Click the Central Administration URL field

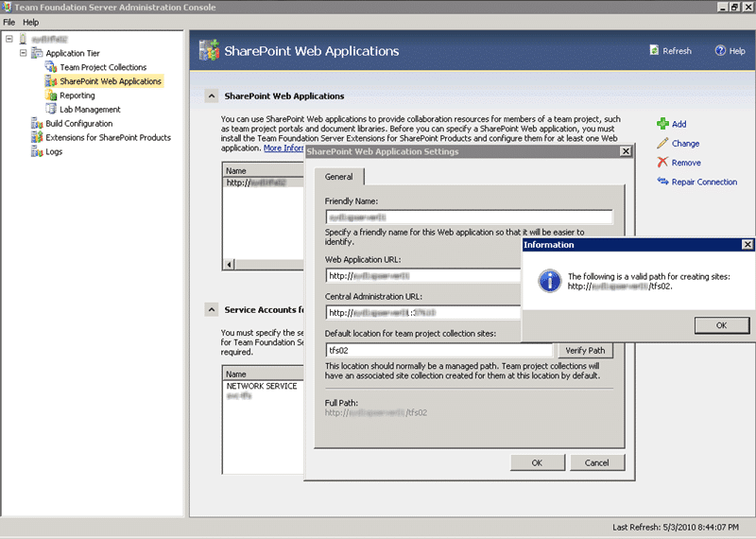pos(423,313)
